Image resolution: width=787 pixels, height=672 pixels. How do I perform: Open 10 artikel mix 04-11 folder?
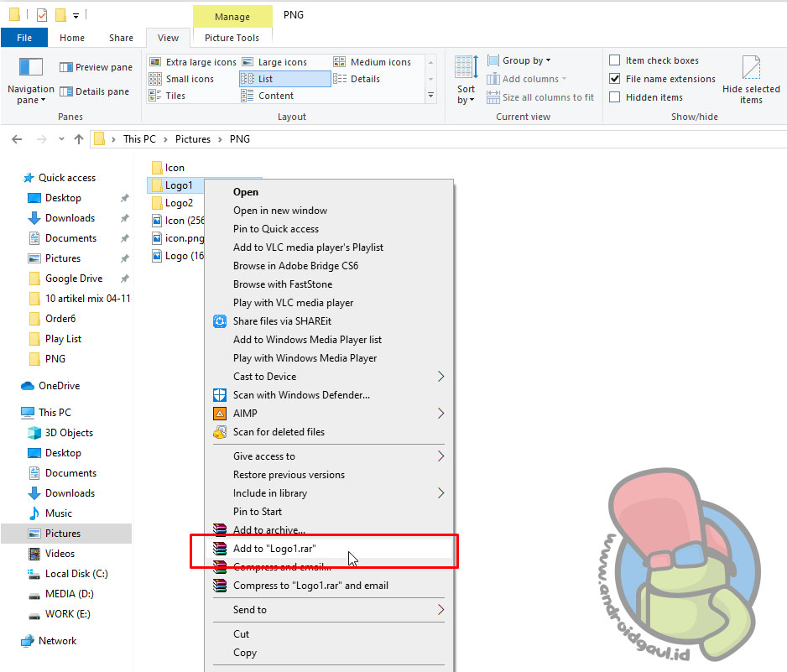click(x=80, y=299)
